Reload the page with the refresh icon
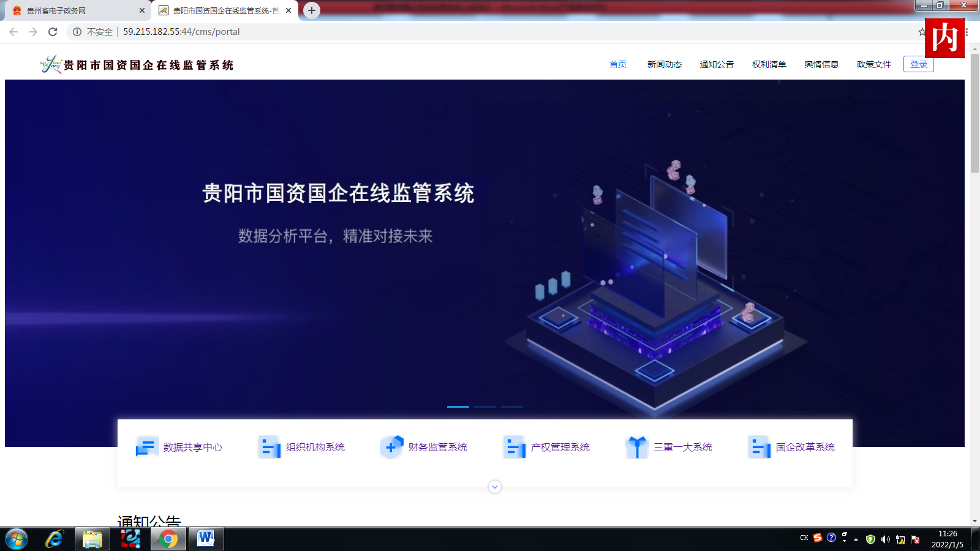This screenshot has height=551, width=980. pyautogui.click(x=53, y=32)
